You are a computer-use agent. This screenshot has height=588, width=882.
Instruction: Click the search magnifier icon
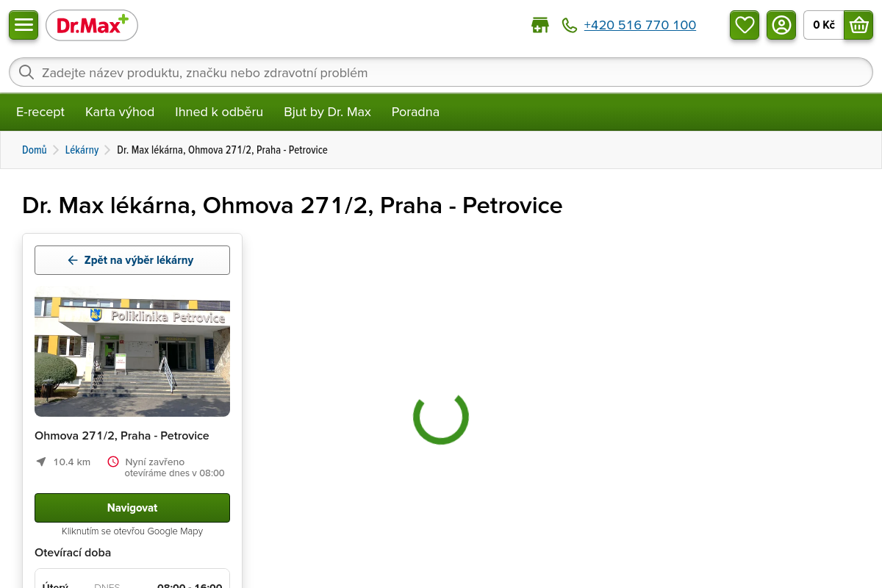point(26,72)
